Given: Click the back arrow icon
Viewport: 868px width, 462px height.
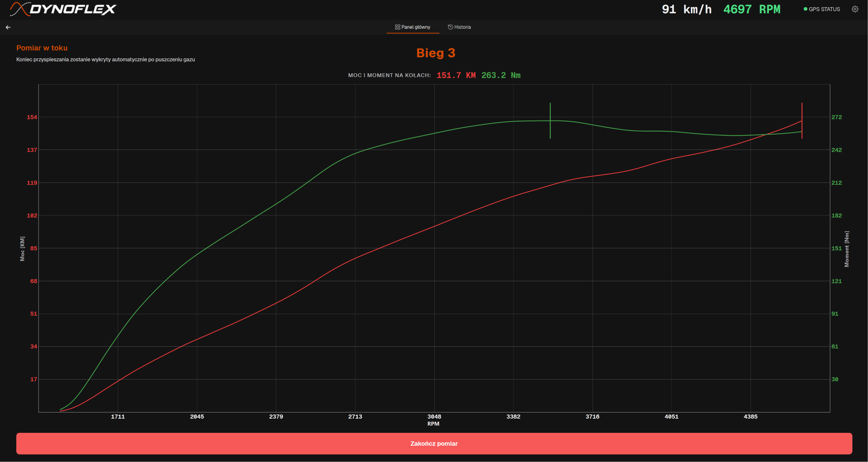Looking at the screenshot, I should (x=8, y=27).
